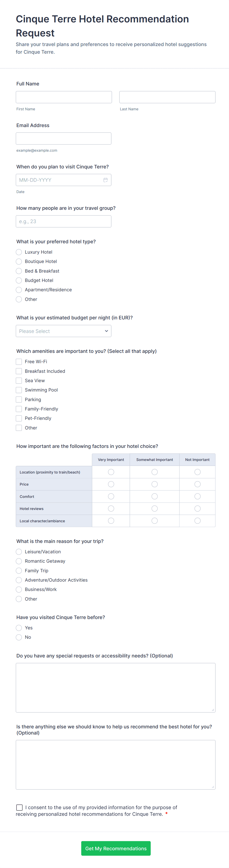
Task: Check the Sea View amenity
Action: pos(19,380)
